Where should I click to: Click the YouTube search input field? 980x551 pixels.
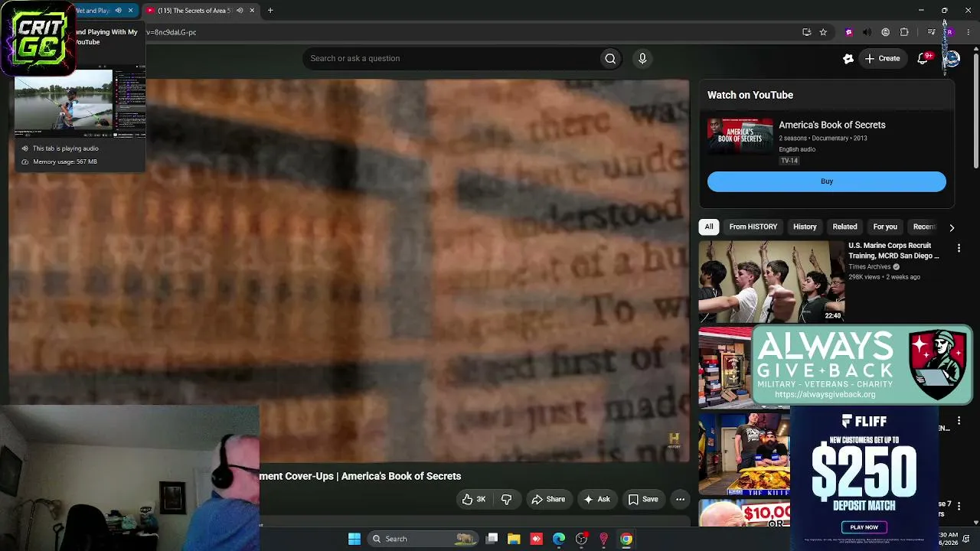[452, 58]
